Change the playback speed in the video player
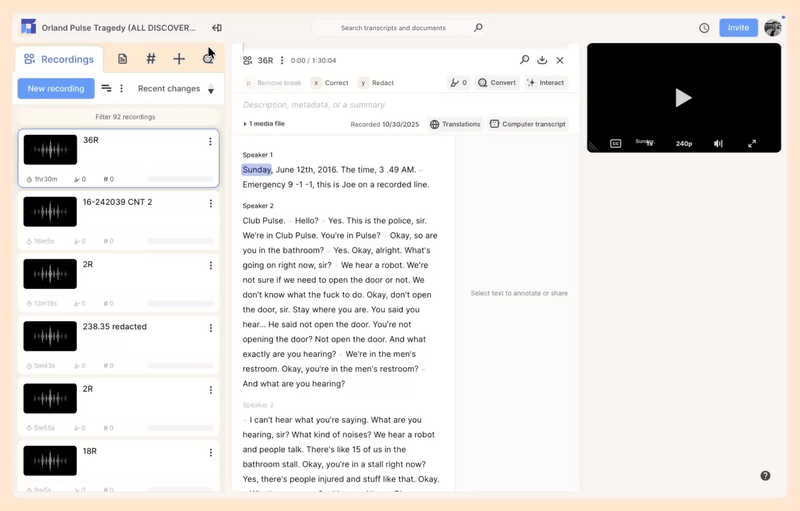Viewport: 800px width, 511px height. [649, 143]
